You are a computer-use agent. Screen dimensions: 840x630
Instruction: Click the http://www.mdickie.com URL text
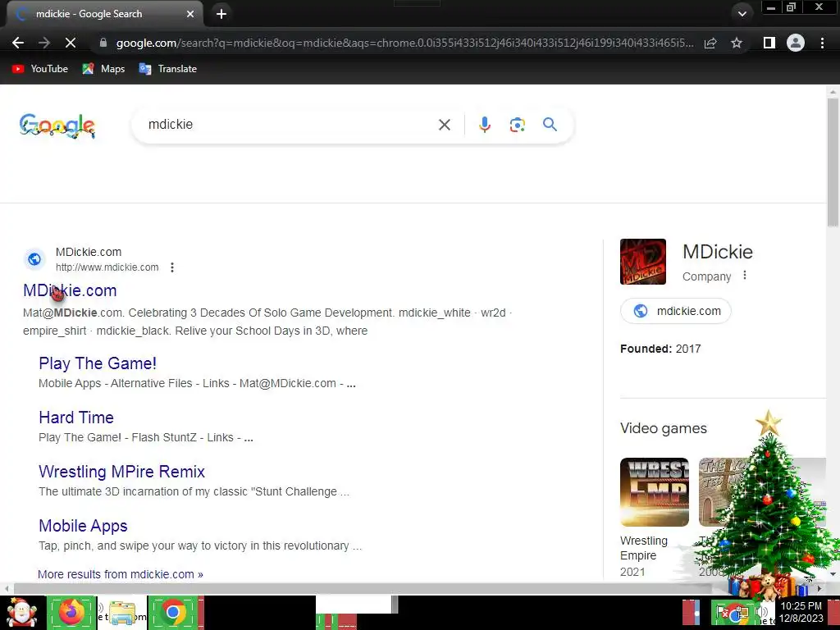click(x=107, y=267)
